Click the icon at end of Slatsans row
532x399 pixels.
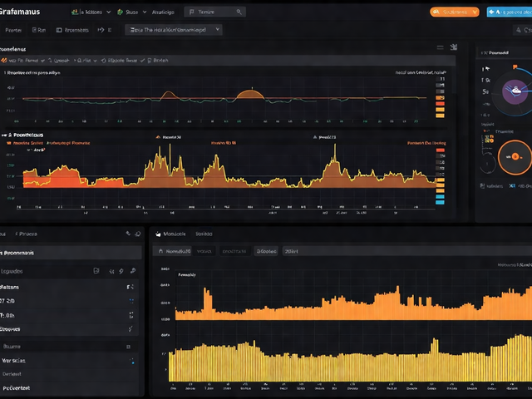(131, 287)
